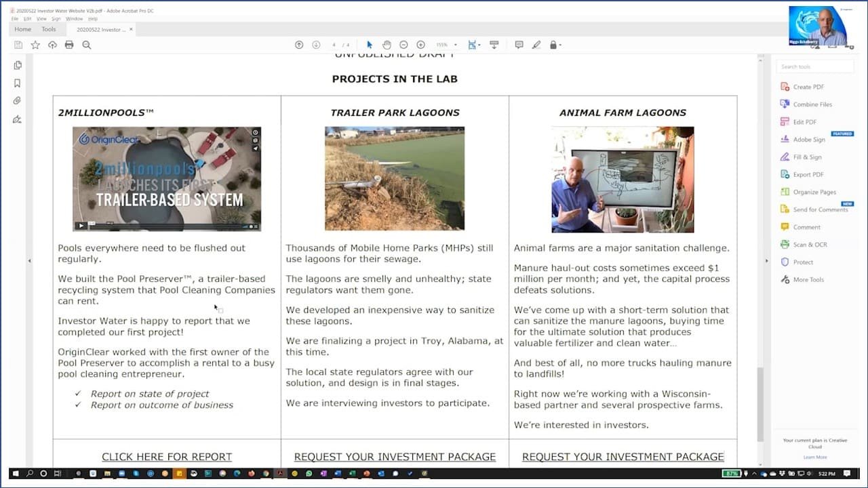Open the Help menu

coord(93,19)
